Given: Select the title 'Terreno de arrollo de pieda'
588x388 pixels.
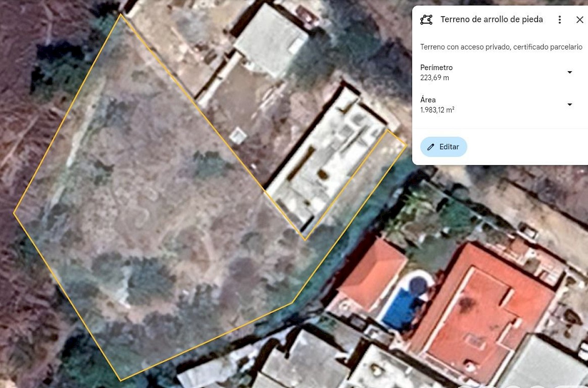Looking at the screenshot, I should click(x=491, y=19).
